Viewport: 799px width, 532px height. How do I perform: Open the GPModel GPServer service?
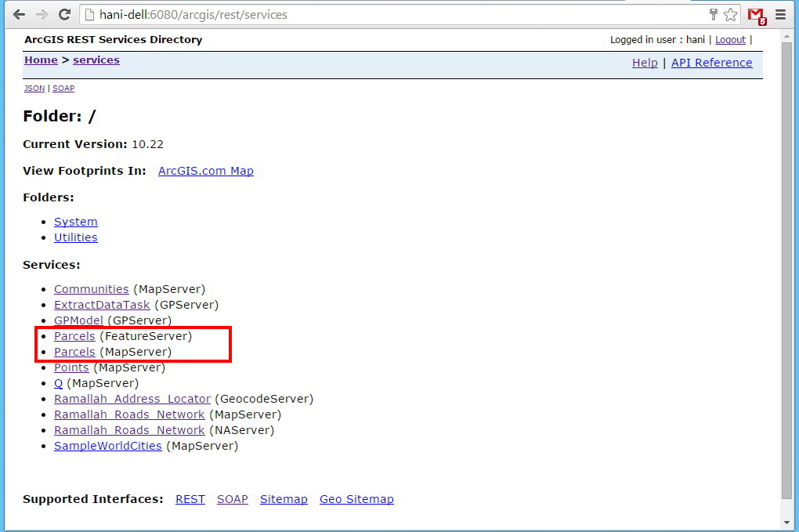point(78,320)
